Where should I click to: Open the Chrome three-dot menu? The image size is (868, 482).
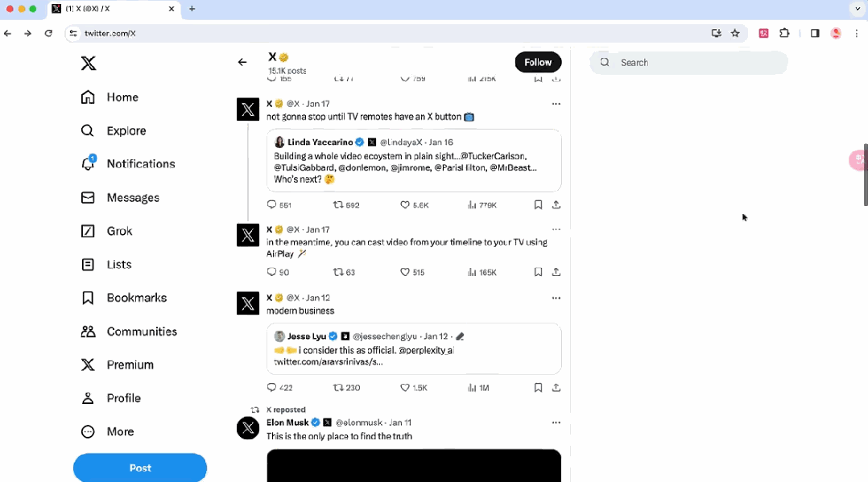click(x=857, y=33)
